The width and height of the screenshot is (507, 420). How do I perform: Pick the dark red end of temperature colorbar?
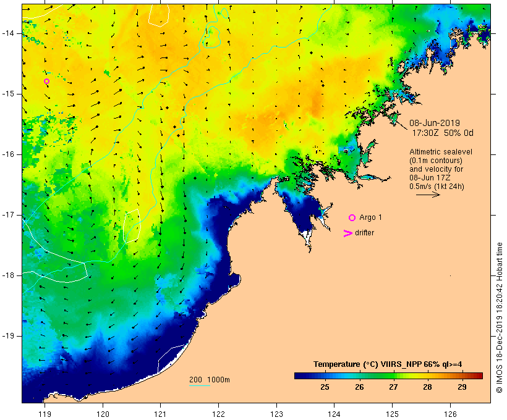pos(479,376)
